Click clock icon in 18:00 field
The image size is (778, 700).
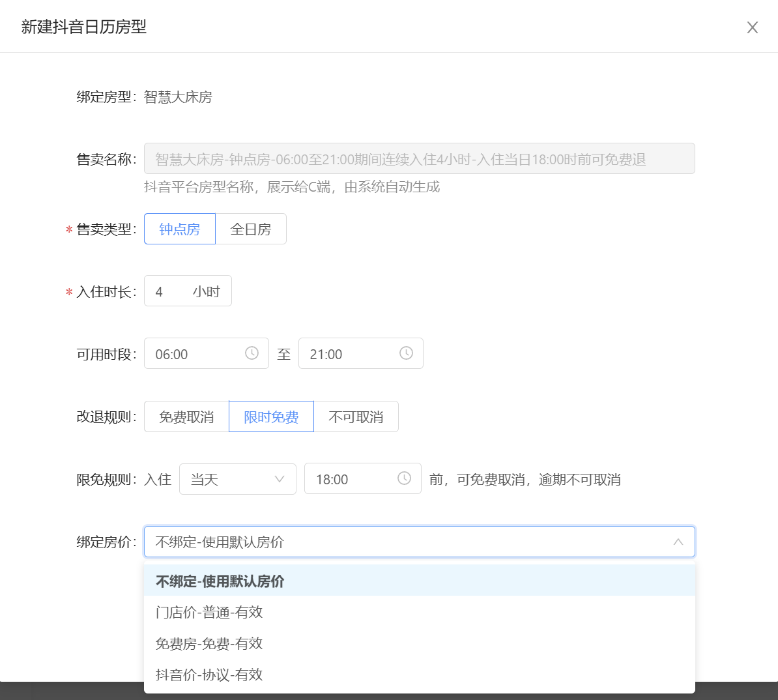404,478
